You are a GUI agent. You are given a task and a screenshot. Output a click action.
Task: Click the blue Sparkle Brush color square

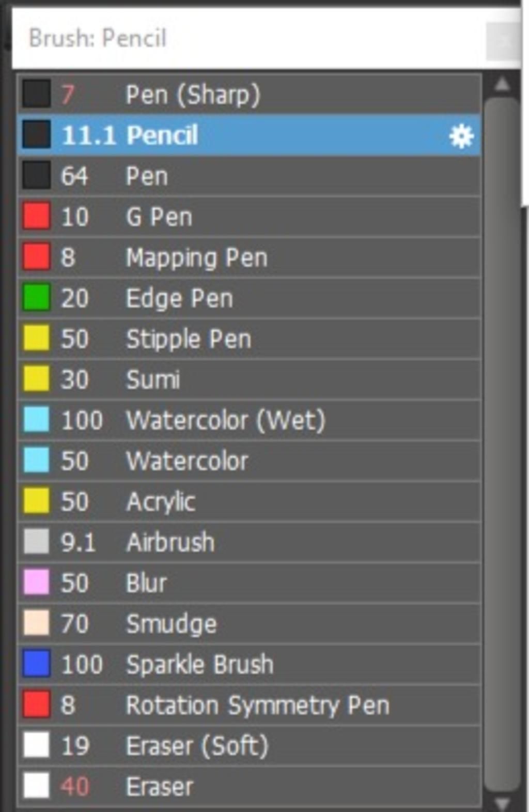pyautogui.click(x=37, y=664)
